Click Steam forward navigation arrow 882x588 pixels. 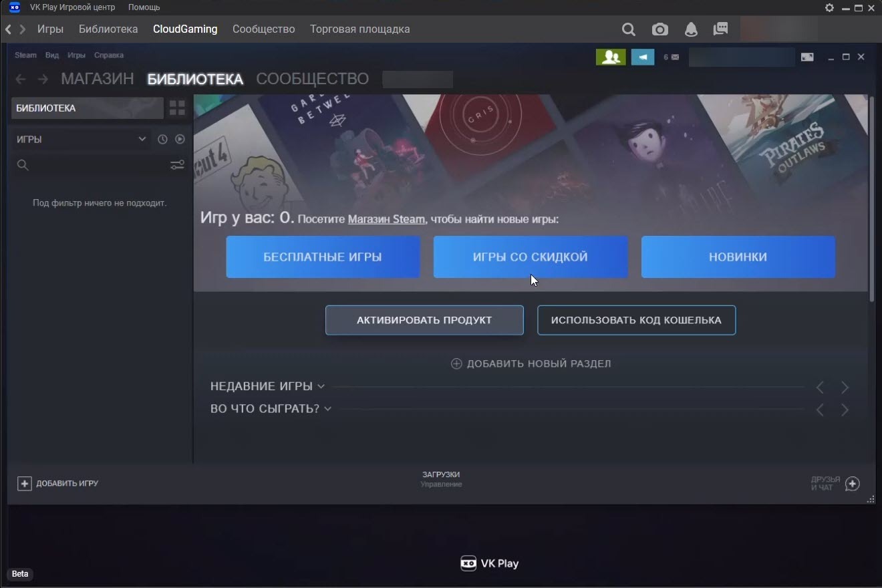coord(43,79)
